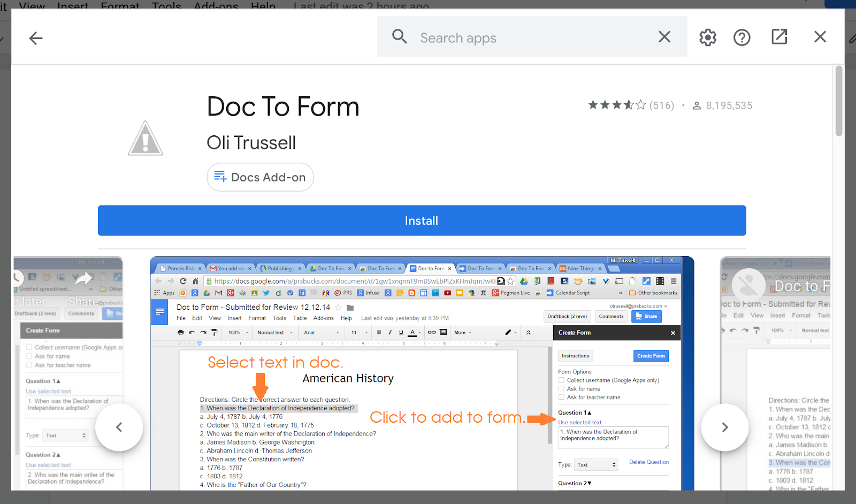856x504 pixels.
Task: Open the Format menu in Google Docs
Action: tap(257, 318)
